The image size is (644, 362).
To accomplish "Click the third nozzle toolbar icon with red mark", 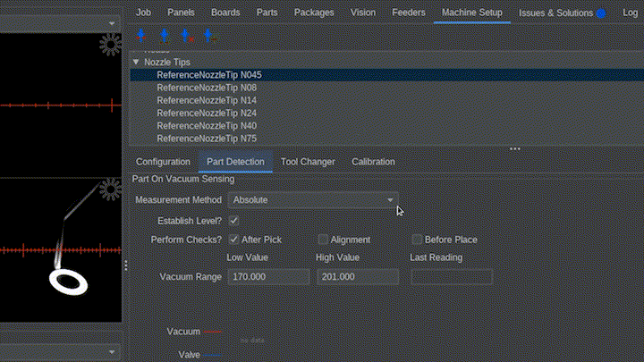I will pos(185,35).
